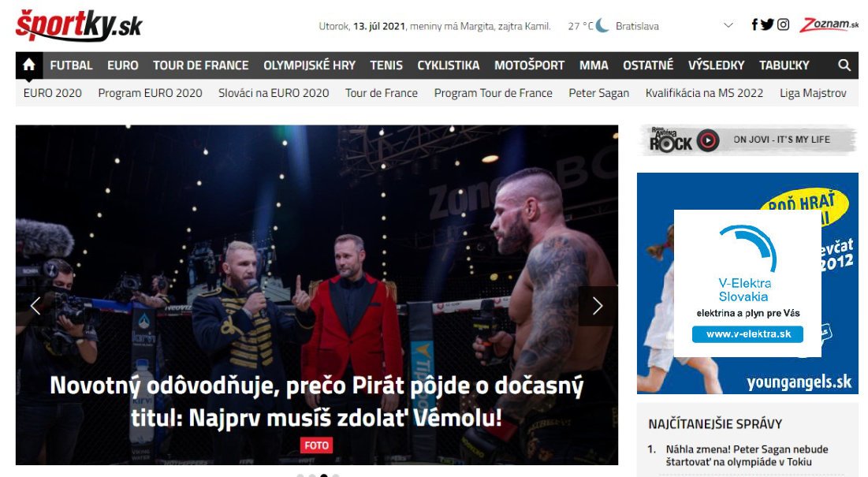Click the home icon in navigation bar
Viewport: 868px width, 477px height.
pyautogui.click(x=29, y=65)
